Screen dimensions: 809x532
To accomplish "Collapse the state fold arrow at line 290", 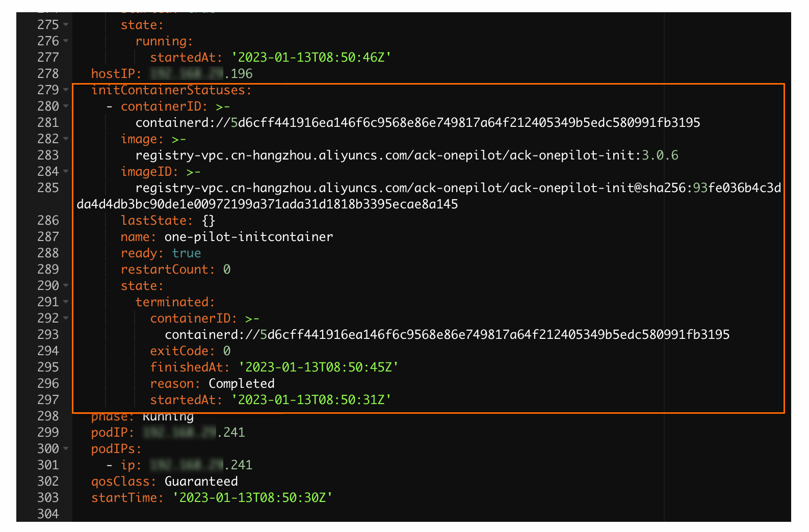I will pyautogui.click(x=66, y=285).
